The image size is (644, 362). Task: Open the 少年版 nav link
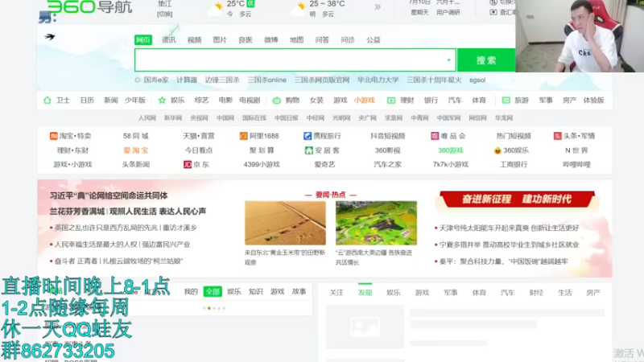pyautogui.click(x=135, y=100)
